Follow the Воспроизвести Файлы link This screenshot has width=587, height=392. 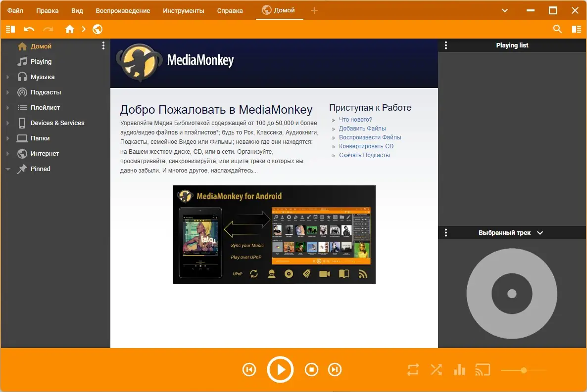(370, 137)
